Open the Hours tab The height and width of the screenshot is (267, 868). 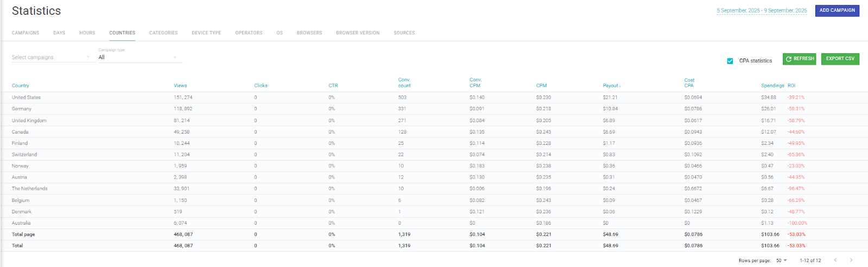click(x=87, y=33)
